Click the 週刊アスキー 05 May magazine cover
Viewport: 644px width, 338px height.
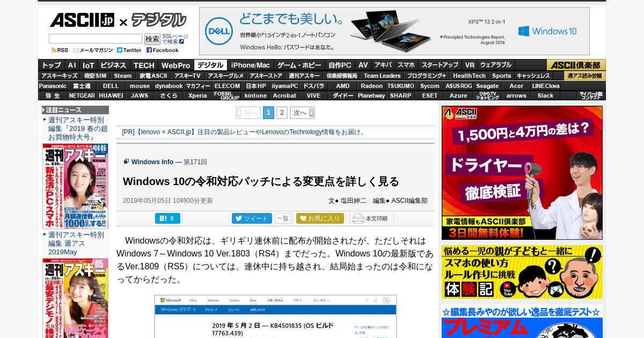click(x=76, y=298)
